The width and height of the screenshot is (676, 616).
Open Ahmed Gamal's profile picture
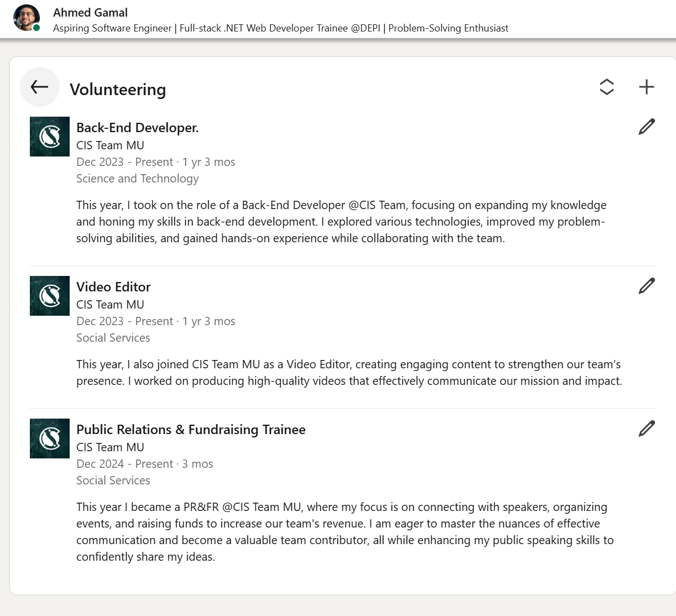27,18
